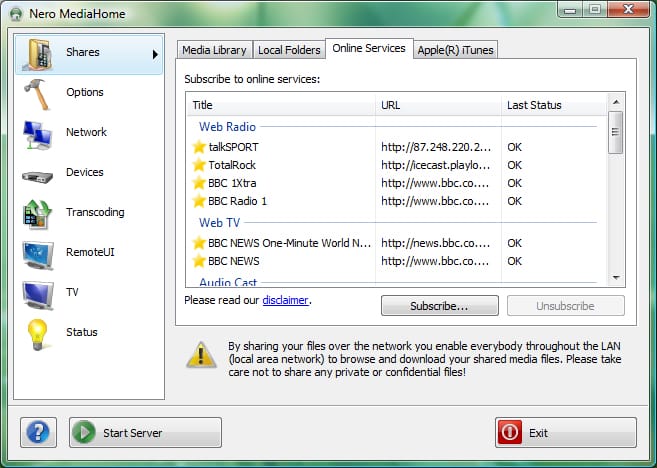Open the Network label in sidebar

coord(86,132)
